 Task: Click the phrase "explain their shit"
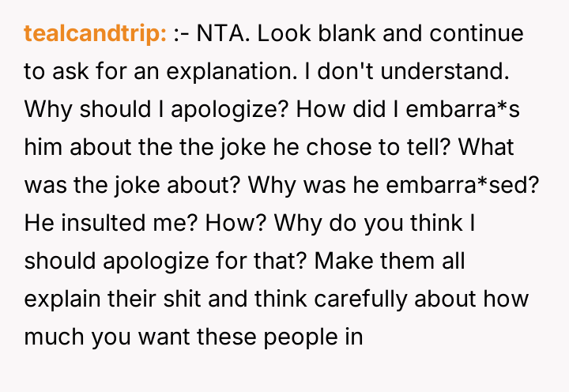point(114,300)
